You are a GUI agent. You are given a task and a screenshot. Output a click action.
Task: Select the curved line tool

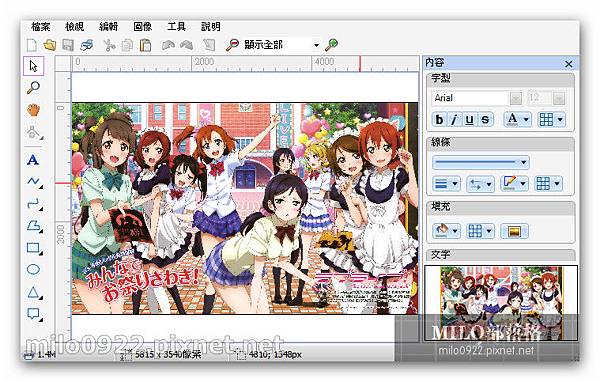[34, 204]
